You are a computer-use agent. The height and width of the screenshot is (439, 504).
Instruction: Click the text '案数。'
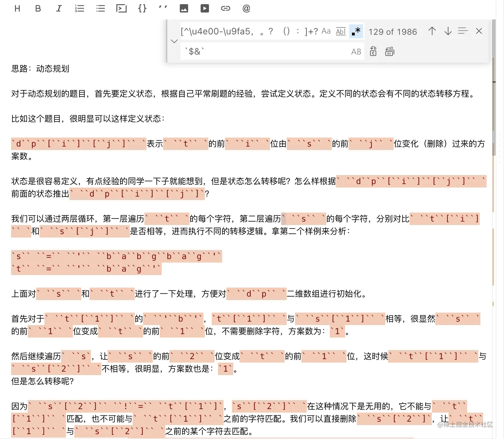click(22, 156)
